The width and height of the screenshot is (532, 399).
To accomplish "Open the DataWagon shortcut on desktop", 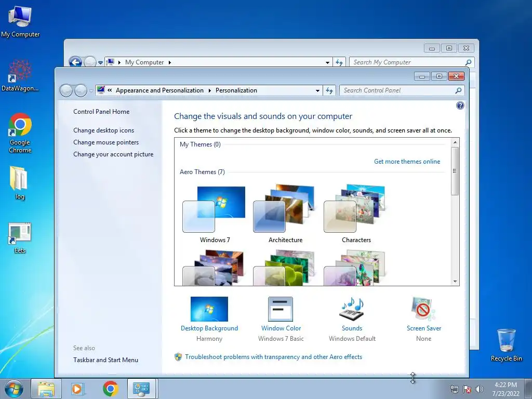I will (20, 75).
